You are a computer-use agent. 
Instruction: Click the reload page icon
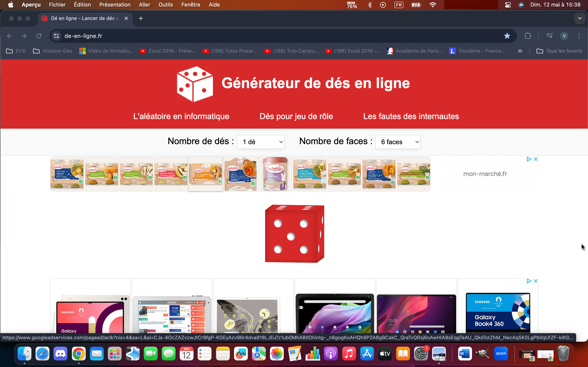click(x=39, y=36)
